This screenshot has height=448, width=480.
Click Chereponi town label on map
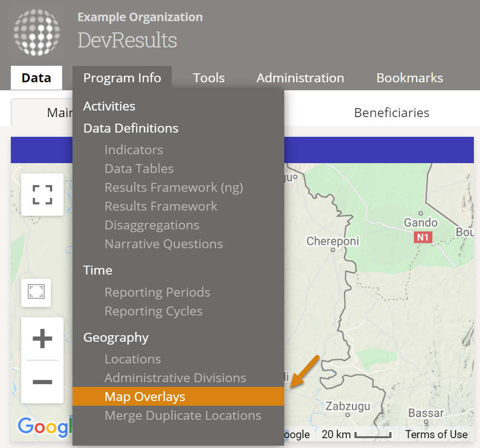332,241
